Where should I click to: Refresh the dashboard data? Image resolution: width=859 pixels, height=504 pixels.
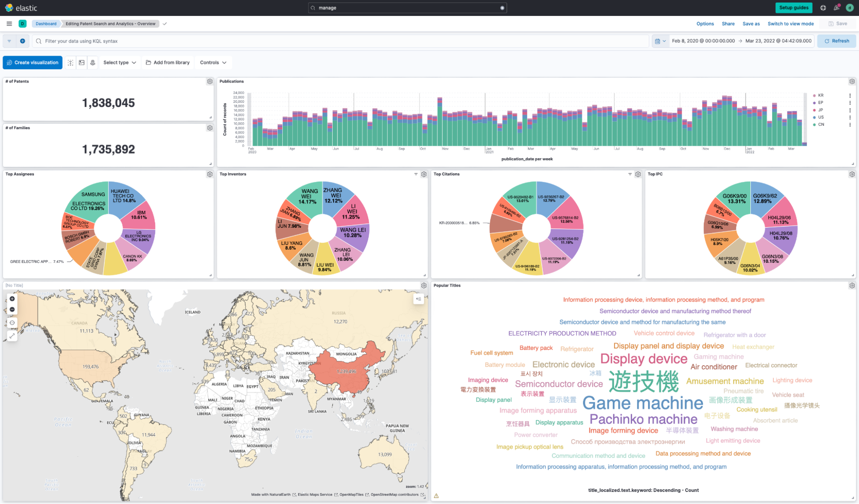click(836, 41)
